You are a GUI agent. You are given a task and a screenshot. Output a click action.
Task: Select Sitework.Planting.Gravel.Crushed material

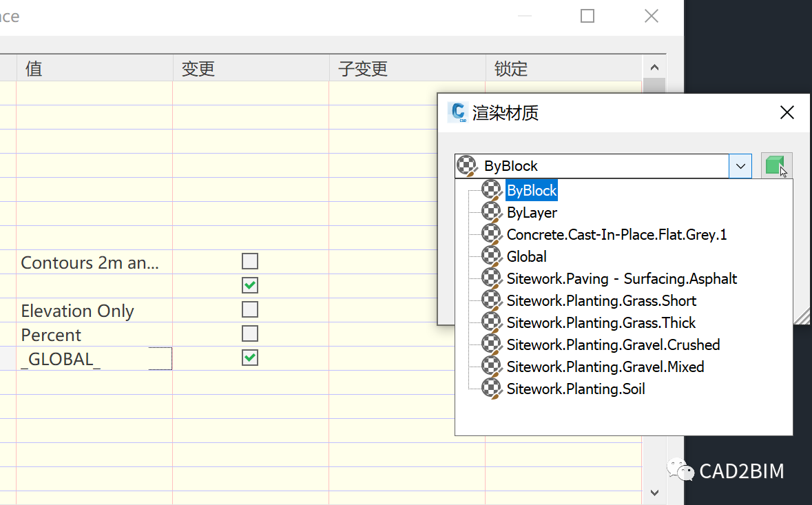click(614, 345)
